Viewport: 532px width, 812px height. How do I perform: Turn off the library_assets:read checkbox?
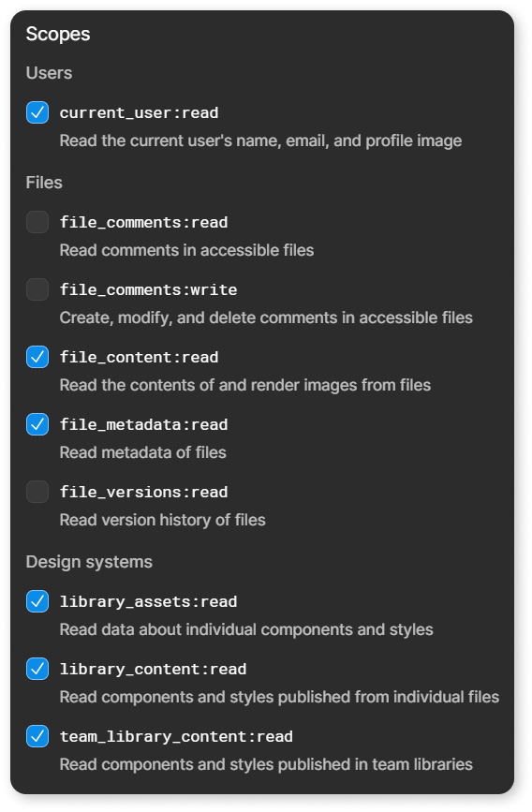37,601
